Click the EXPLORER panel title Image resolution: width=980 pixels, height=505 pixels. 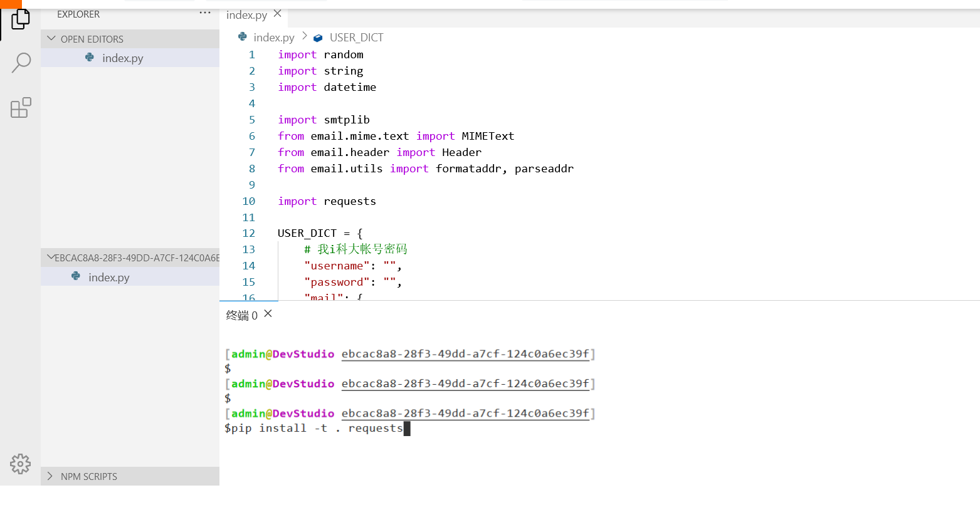pyautogui.click(x=78, y=14)
